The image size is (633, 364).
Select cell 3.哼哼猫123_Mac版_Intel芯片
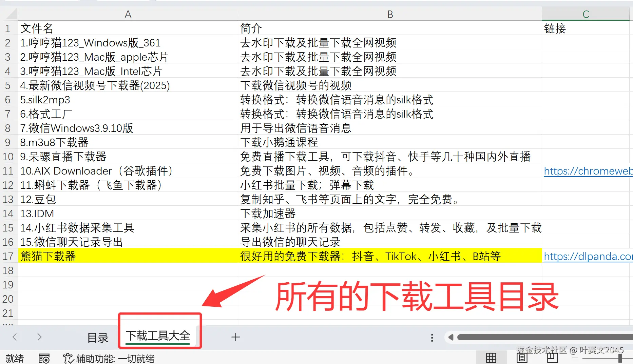128,71
